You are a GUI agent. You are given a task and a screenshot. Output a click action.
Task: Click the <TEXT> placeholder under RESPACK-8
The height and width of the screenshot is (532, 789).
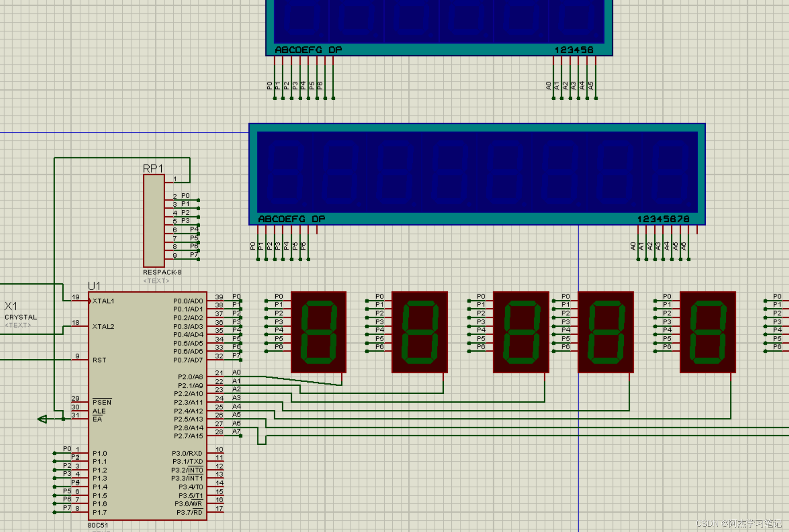coord(156,281)
